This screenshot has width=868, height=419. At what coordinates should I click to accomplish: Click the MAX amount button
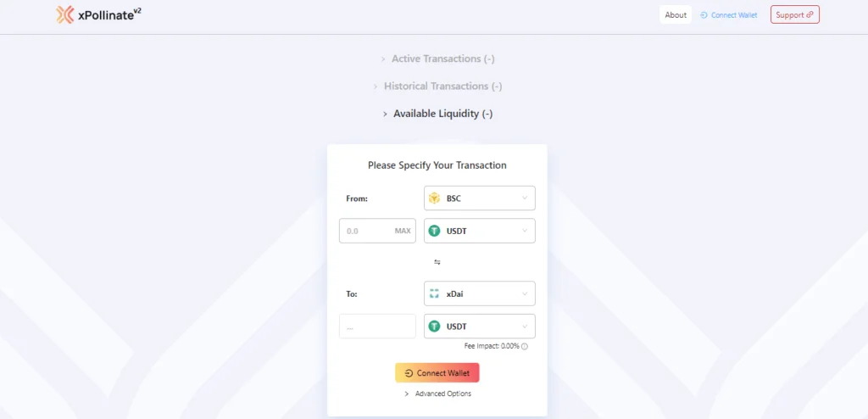pos(403,231)
